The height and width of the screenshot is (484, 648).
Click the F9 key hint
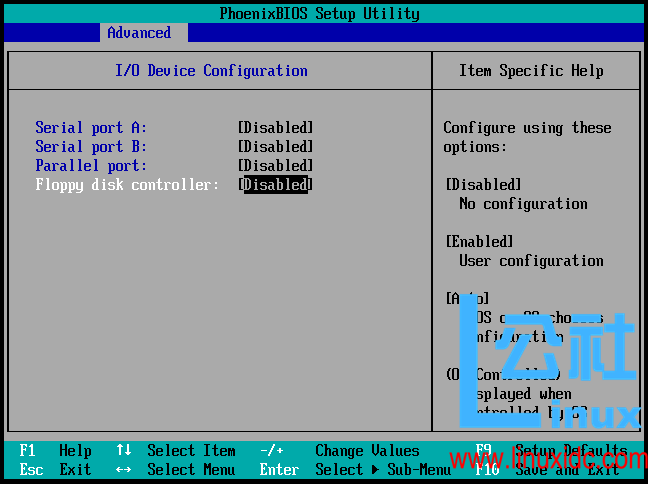483,450
